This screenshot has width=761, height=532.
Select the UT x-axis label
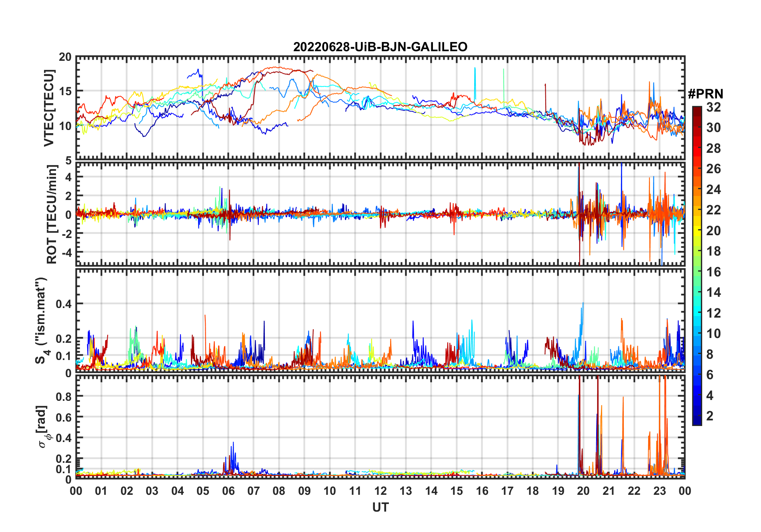click(380, 508)
